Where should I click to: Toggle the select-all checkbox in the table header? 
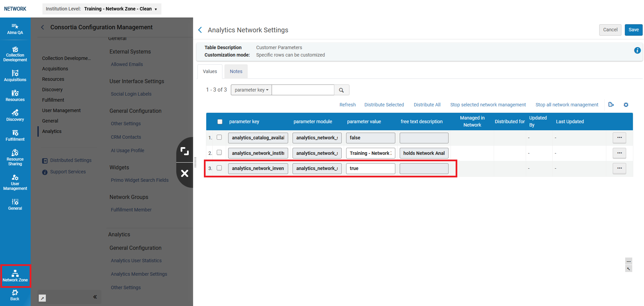[220, 122]
